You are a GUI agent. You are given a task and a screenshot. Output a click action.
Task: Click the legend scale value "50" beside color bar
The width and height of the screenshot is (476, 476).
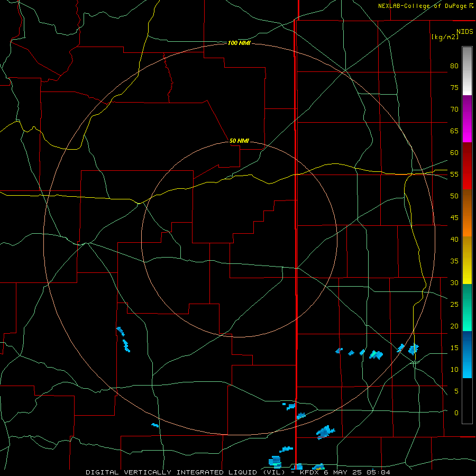pyautogui.click(x=454, y=196)
